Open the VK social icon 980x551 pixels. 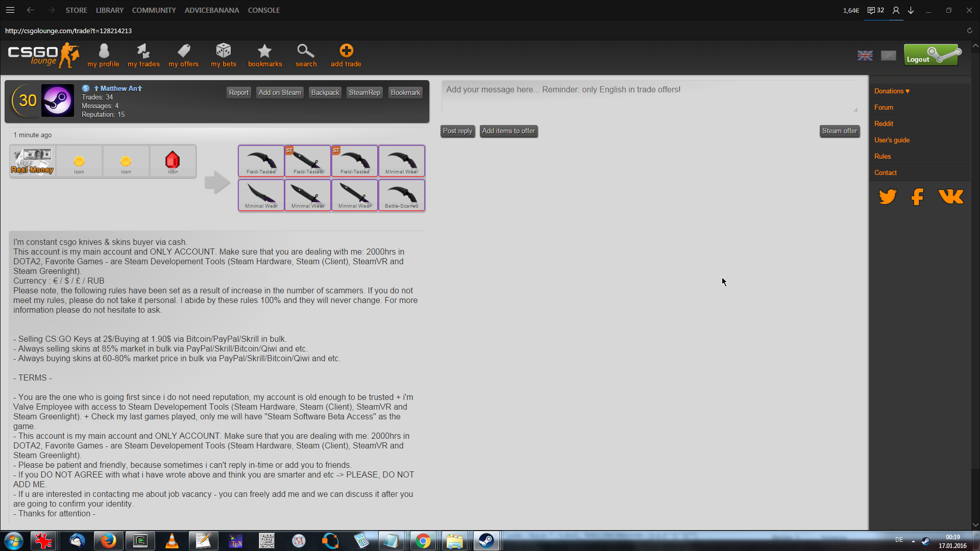(x=951, y=196)
